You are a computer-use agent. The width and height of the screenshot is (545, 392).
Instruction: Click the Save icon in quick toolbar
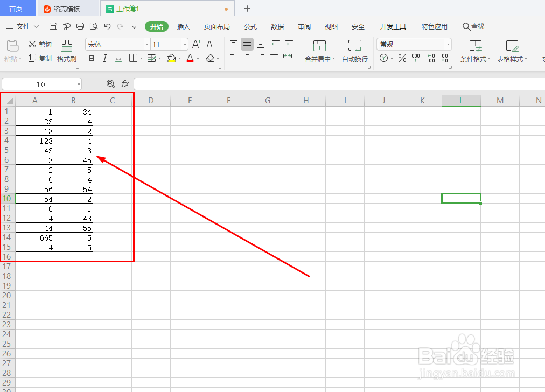point(53,26)
